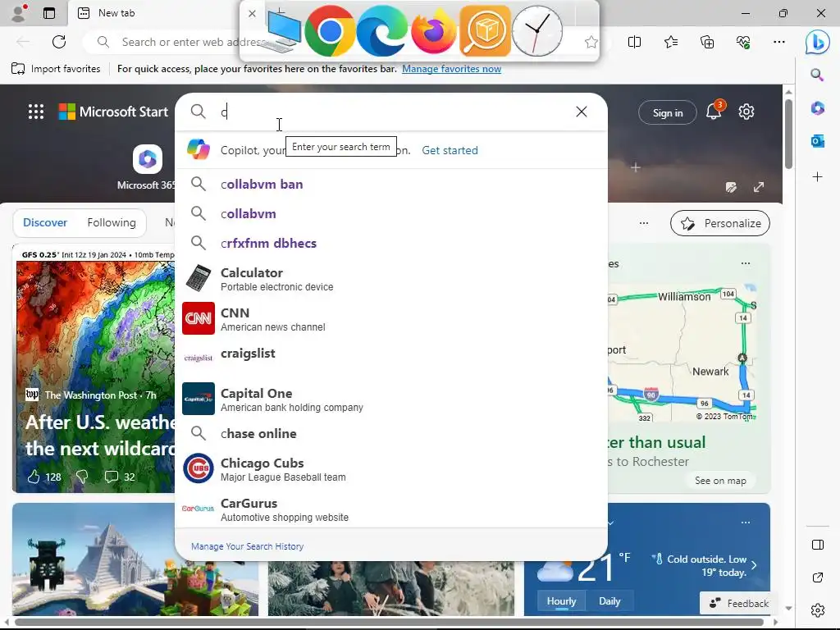Image resolution: width=840 pixels, height=630 pixels.
Task: Open page settings gear on Microsoft Start
Action: click(x=746, y=112)
